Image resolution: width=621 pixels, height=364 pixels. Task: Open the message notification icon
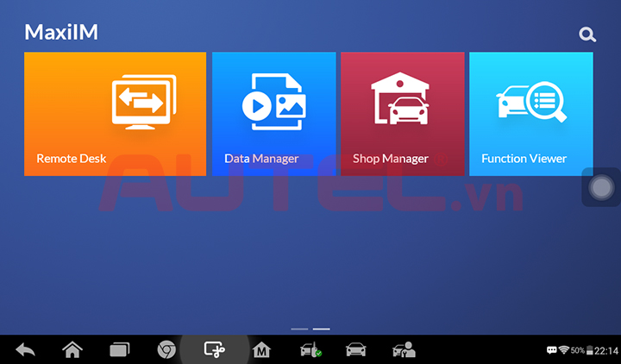(551, 350)
